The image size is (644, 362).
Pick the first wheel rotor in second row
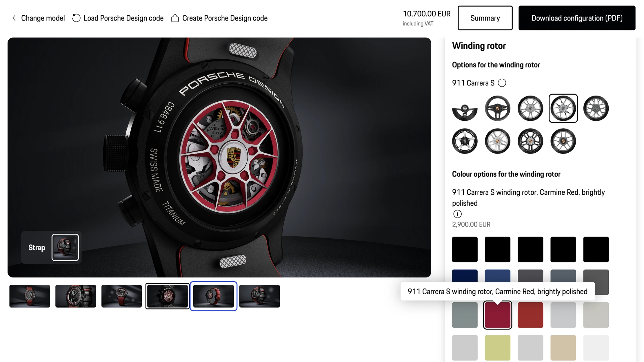(x=465, y=141)
